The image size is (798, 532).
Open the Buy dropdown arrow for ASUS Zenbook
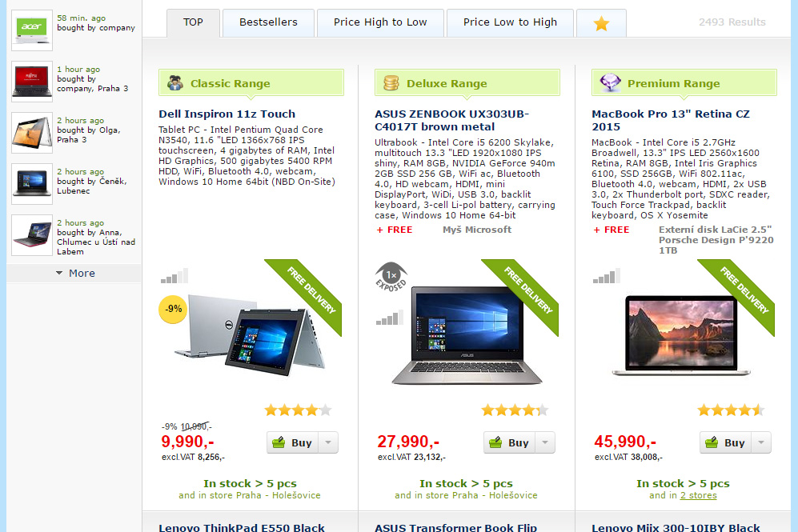545,442
